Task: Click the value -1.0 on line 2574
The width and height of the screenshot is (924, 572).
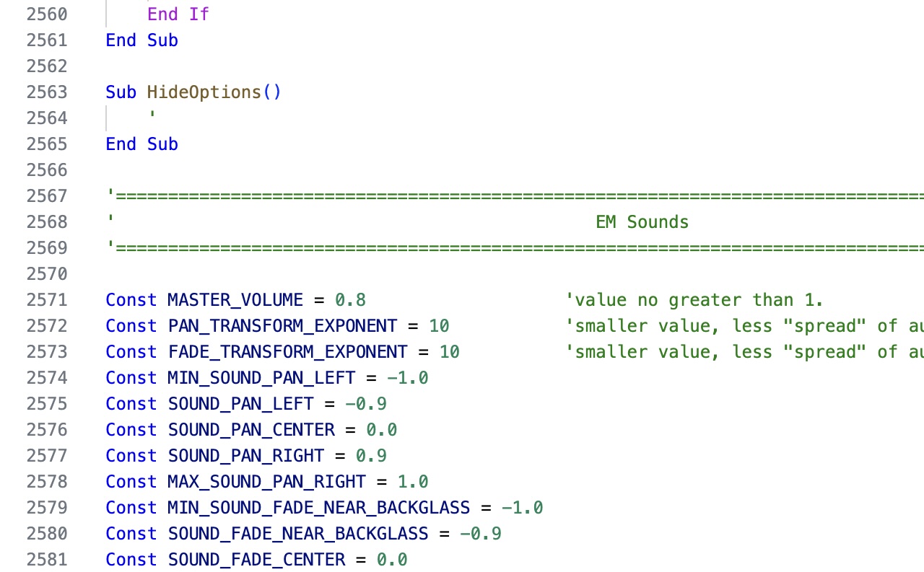Action: click(x=407, y=378)
